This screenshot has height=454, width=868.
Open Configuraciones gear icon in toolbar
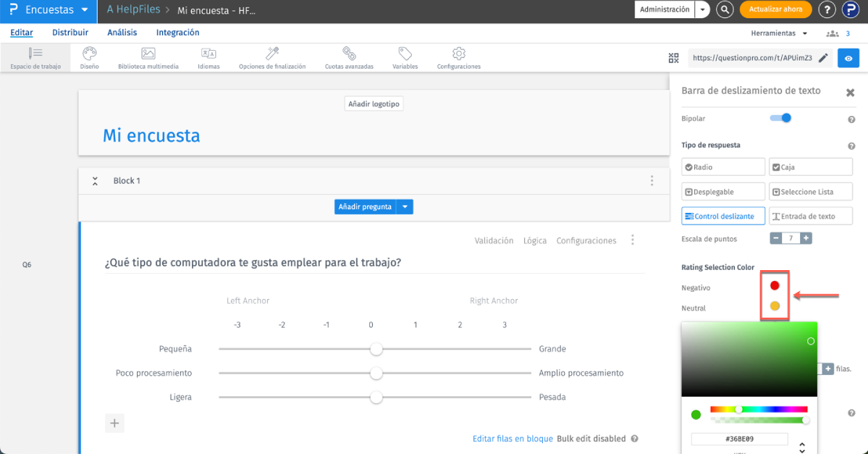(458, 54)
